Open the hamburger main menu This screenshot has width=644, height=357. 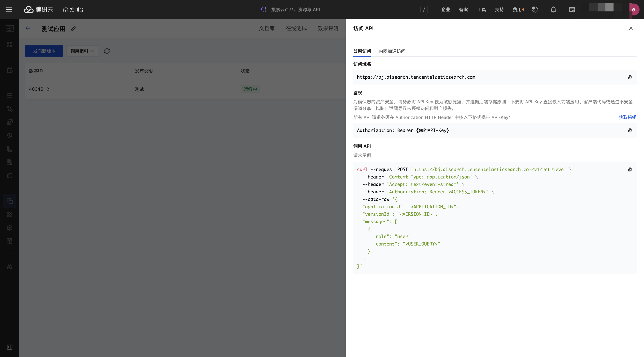coord(9,9)
